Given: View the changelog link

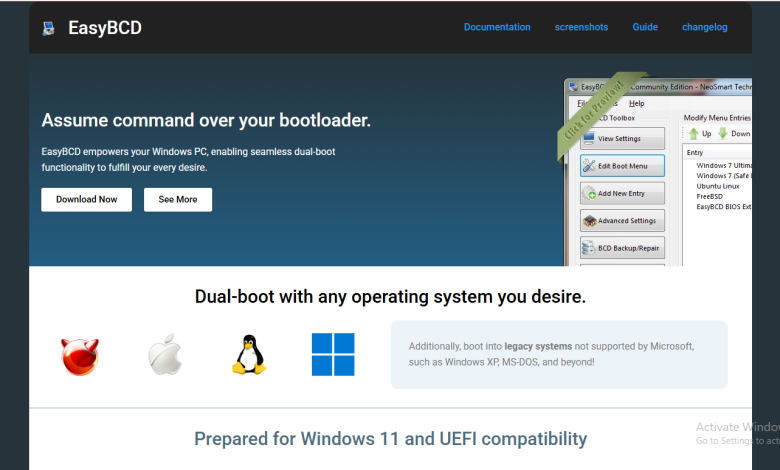Looking at the screenshot, I should (x=704, y=27).
